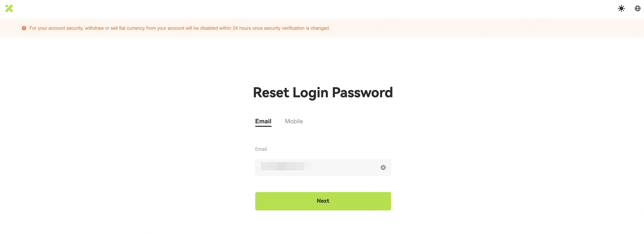This screenshot has height=234, width=644.
Task: Proceed by clicking Next
Action: [x=323, y=201]
